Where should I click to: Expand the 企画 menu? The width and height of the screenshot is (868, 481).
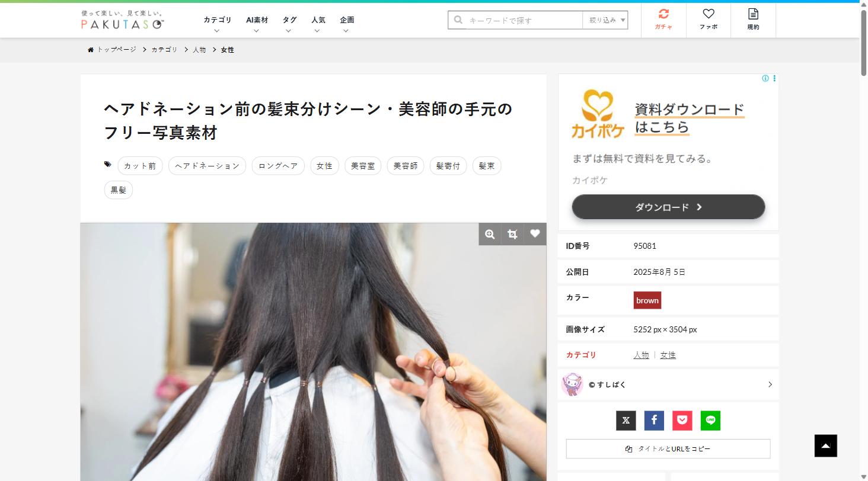[x=347, y=24]
